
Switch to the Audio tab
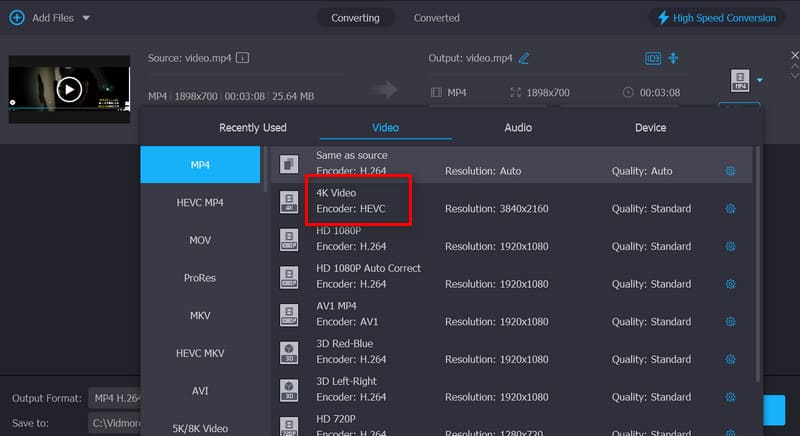click(518, 127)
